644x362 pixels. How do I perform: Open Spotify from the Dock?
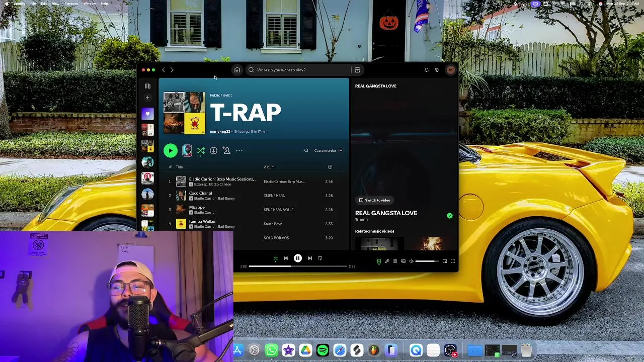323,350
